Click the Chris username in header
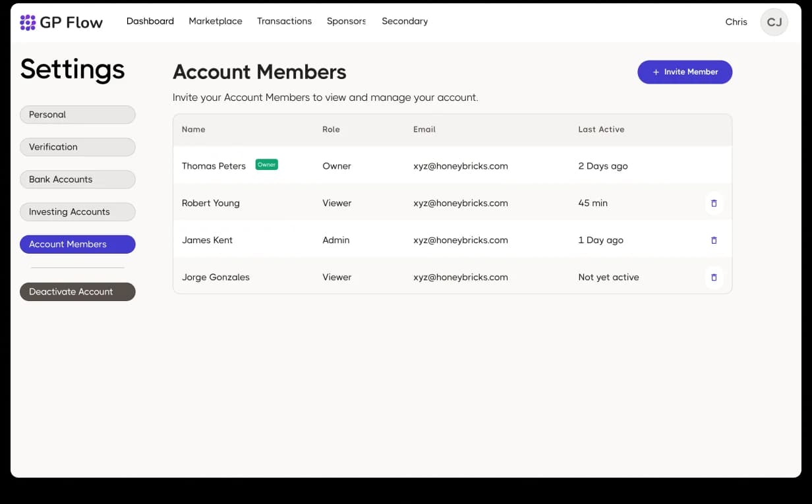The height and width of the screenshot is (504, 812). tap(736, 22)
